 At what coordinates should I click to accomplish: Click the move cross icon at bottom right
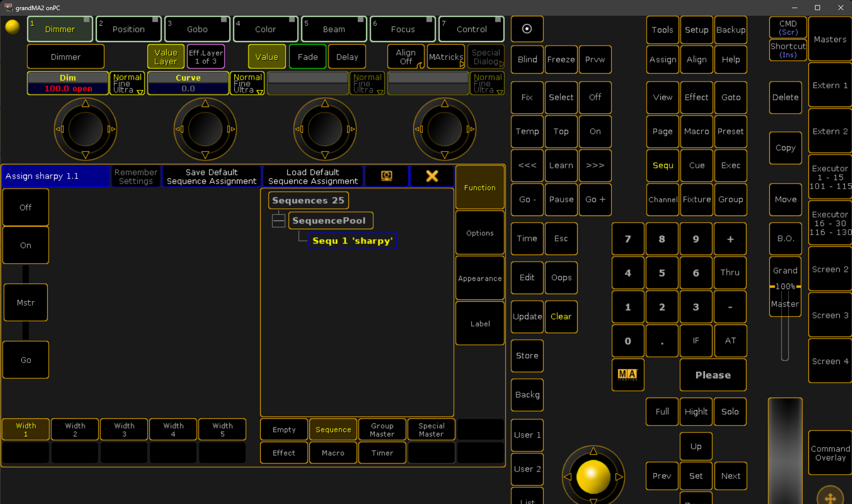[x=831, y=497]
